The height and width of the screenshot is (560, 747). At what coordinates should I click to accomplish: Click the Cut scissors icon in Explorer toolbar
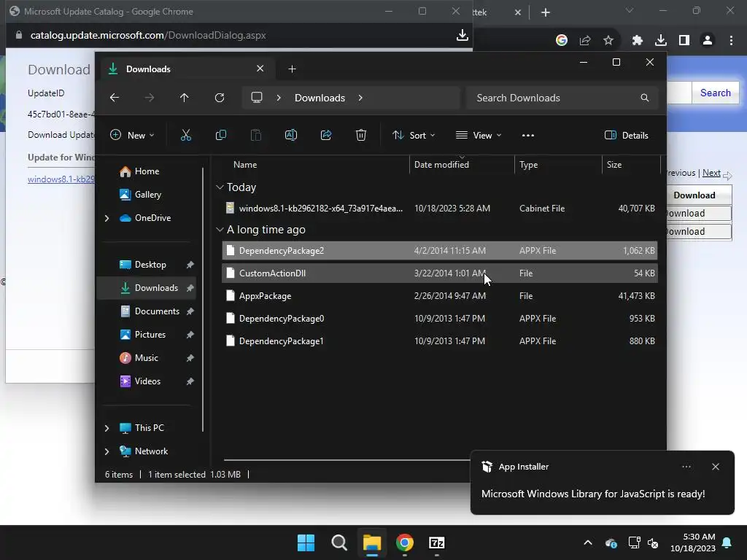click(x=186, y=135)
